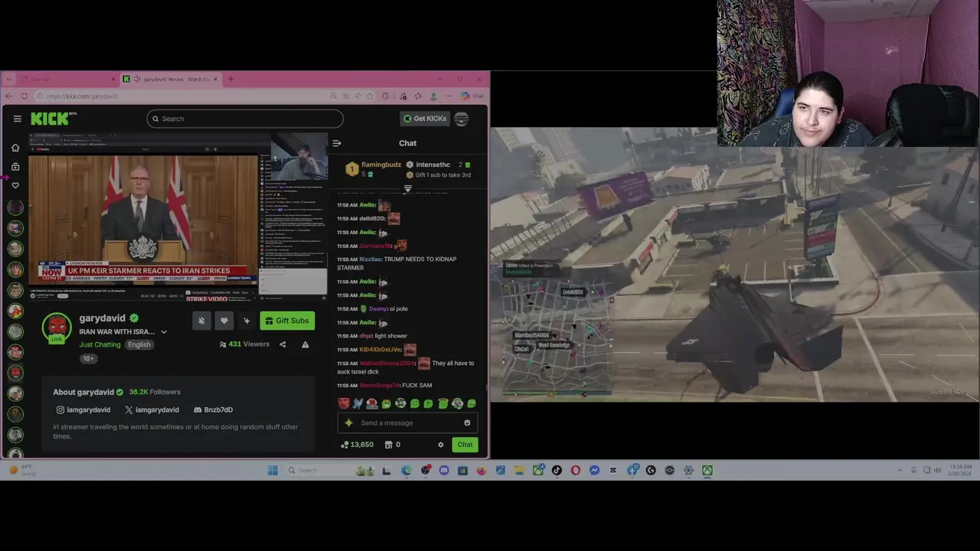Open the tab actions dropdown in browser
The image size is (980, 551).
click(x=8, y=79)
